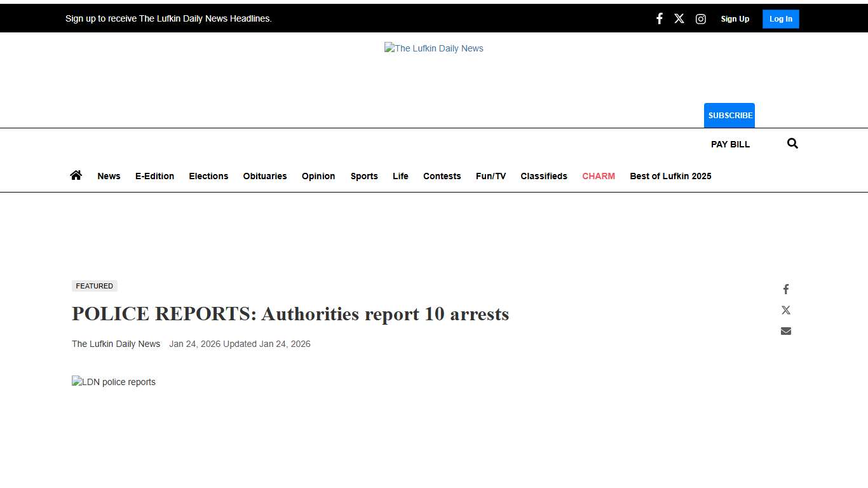Click the Log In button

[x=780, y=18]
